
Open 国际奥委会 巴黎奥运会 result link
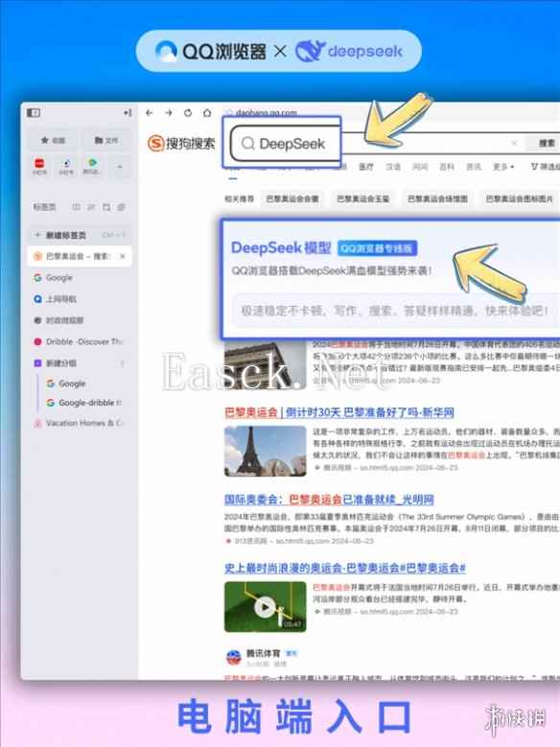(329, 500)
